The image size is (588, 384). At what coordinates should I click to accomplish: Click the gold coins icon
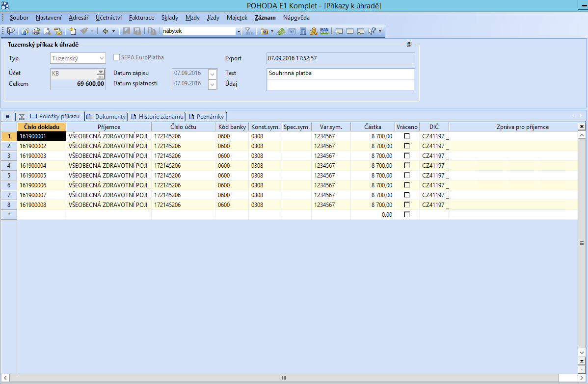(x=314, y=31)
